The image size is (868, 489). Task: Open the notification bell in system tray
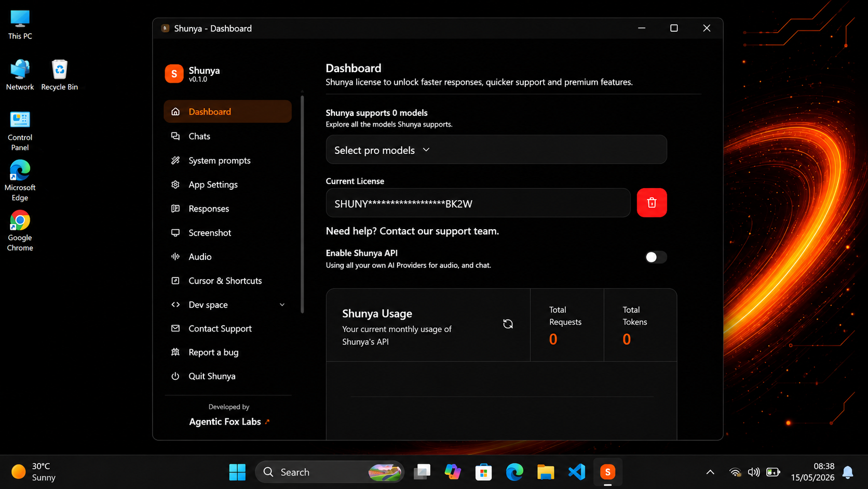(x=848, y=472)
